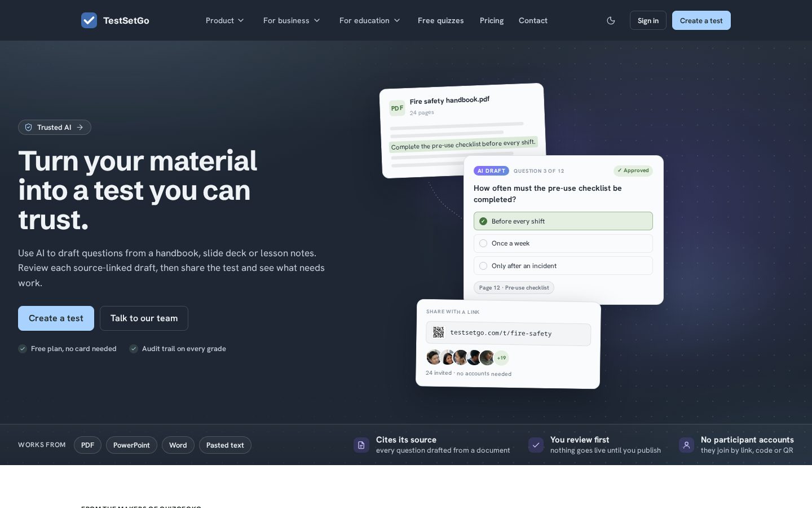Click the person icon beside No participant accounts
Viewport: 812px width, 508px height.
(686, 445)
